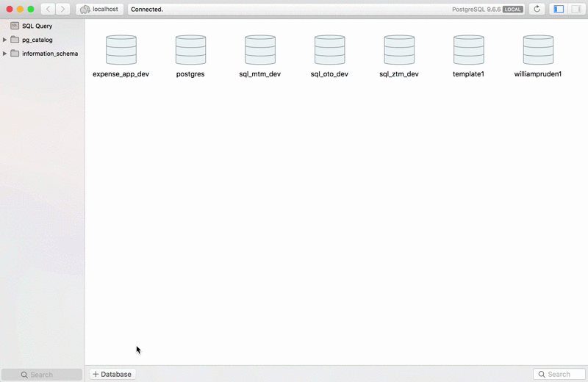Open the williampruden1 database

[x=538, y=50]
